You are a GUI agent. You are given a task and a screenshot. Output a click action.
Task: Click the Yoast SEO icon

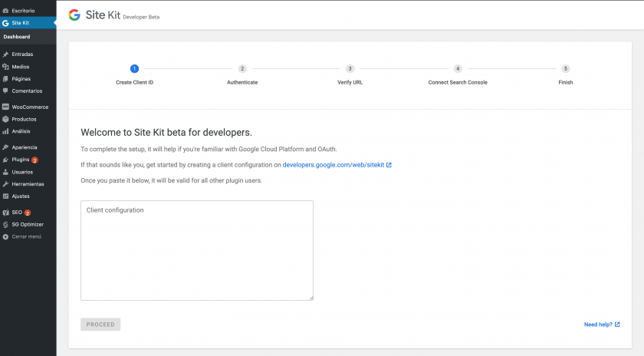pos(5,213)
